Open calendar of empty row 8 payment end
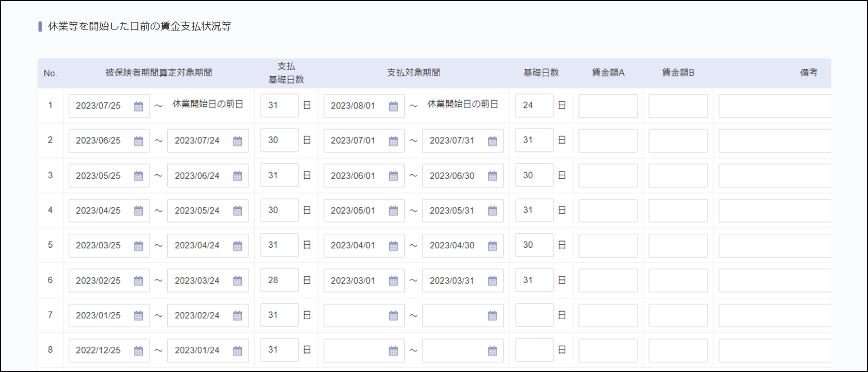The height and width of the screenshot is (372, 868). (492, 351)
